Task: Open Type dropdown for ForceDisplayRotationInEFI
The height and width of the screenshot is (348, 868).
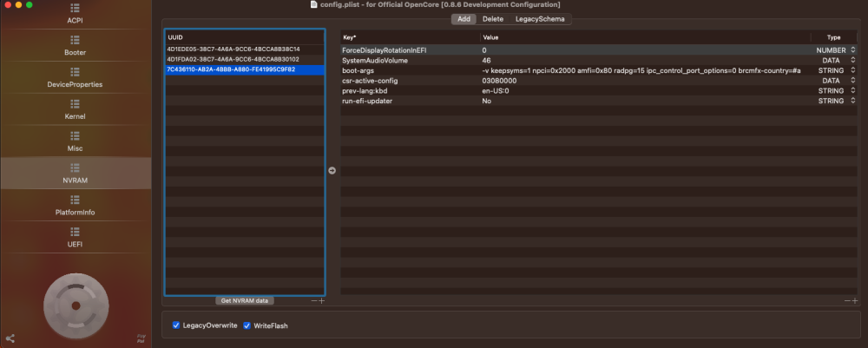Action: pyautogui.click(x=853, y=49)
